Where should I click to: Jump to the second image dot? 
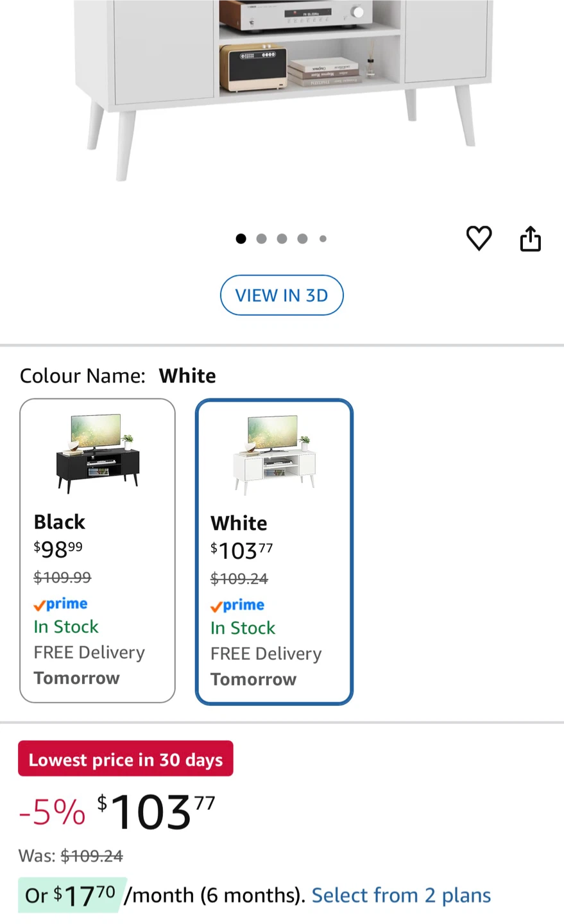pos(261,239)
